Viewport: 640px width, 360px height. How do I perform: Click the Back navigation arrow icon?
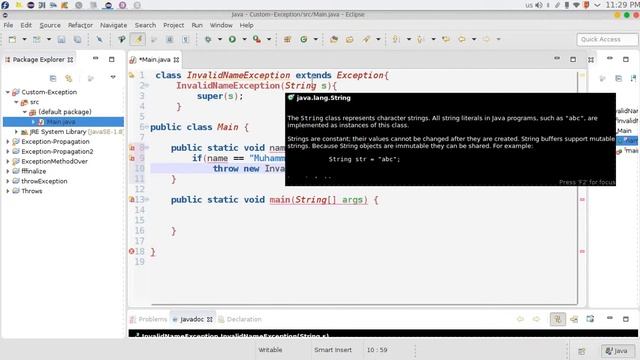click(462, 39)
